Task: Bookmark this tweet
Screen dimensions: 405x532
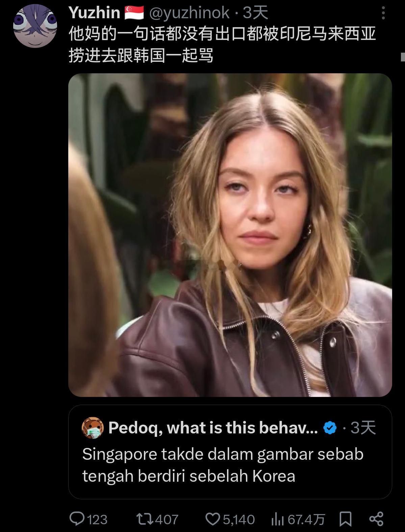Action: click(x=345, y=519)
